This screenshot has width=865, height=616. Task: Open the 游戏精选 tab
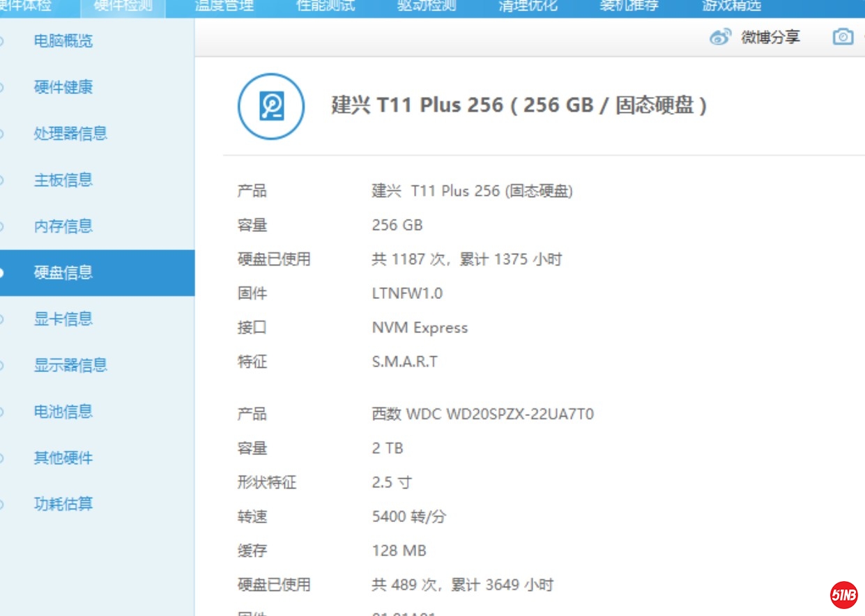[731, 6]
